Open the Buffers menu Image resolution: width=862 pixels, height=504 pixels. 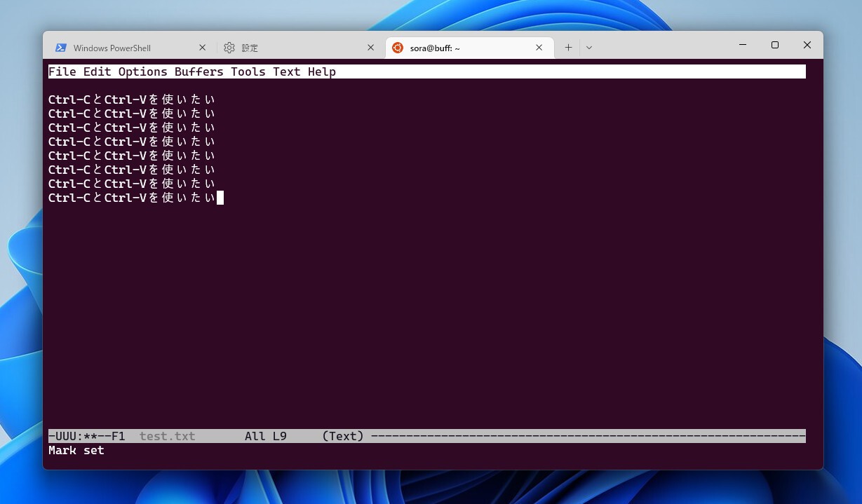point(198,71)
